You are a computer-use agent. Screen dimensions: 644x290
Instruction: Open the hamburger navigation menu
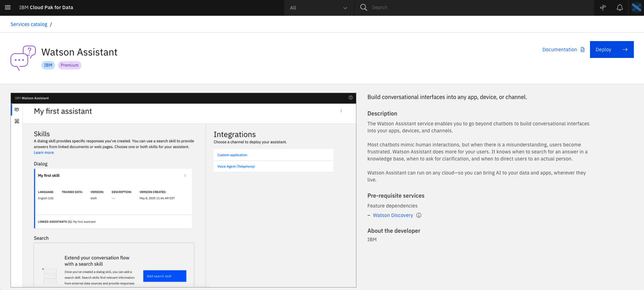8,7
